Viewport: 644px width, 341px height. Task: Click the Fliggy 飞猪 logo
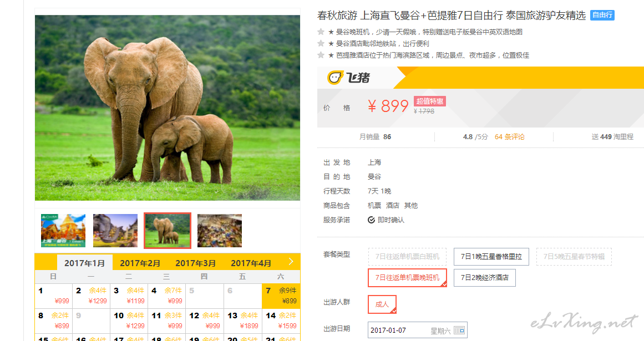(x=348, y=77)
